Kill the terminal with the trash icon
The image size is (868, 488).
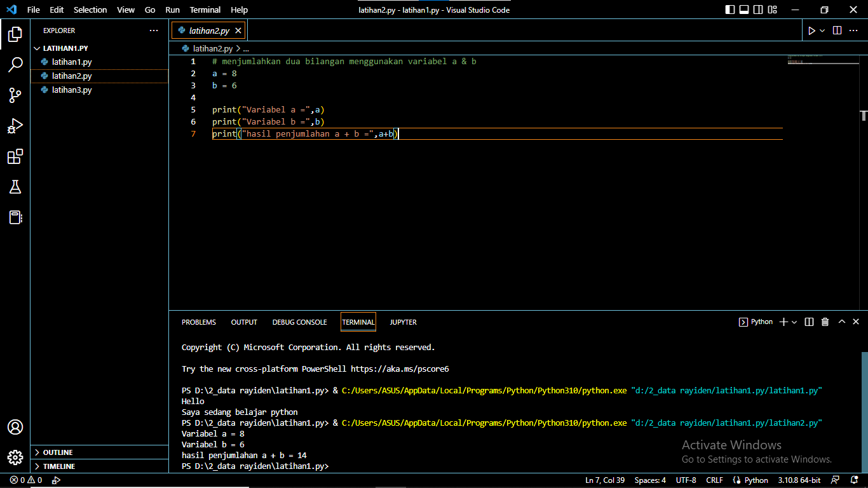click(x=825, y=322)
